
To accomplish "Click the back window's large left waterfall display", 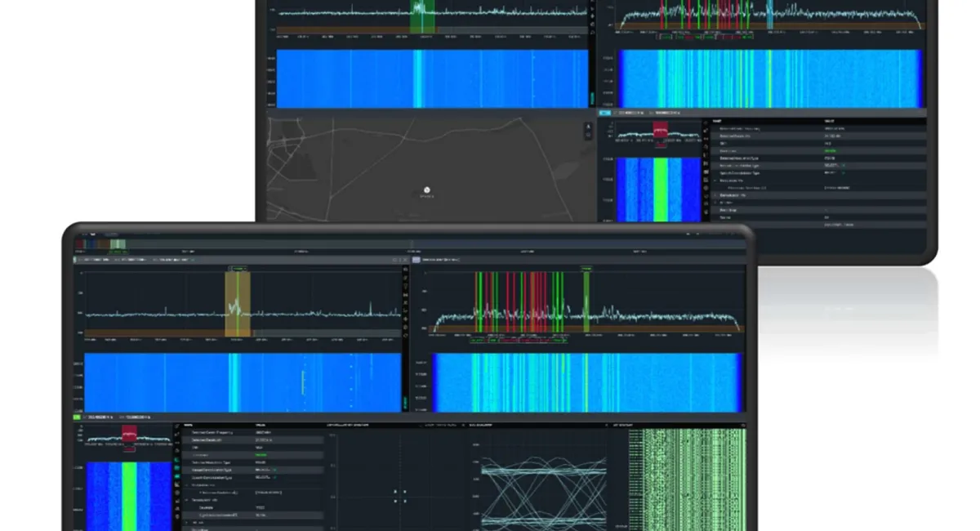I will tap(432, 78).
